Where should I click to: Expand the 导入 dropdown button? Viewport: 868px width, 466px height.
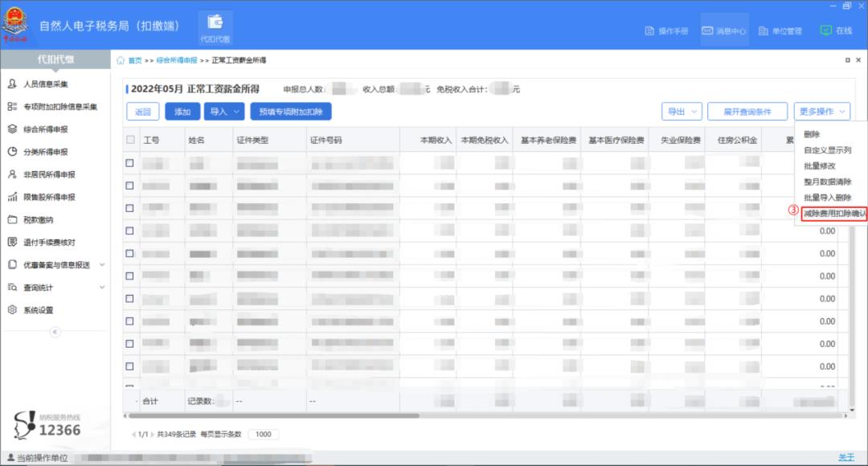[224, 112]
